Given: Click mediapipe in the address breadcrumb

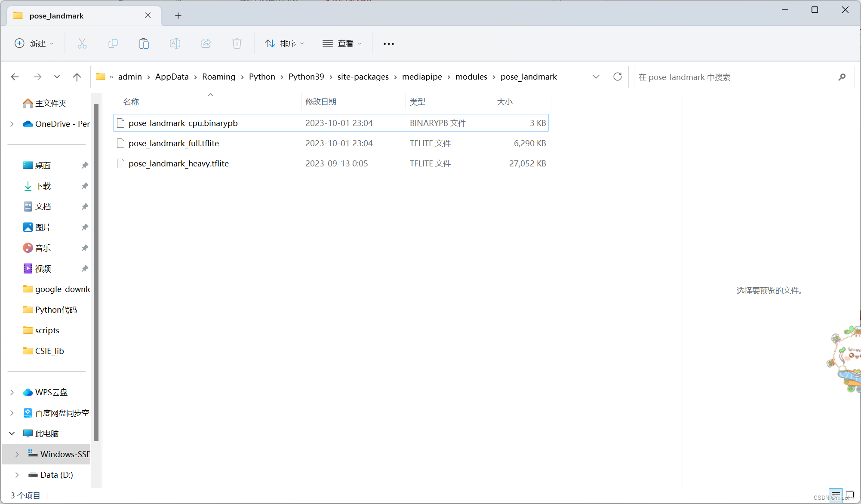Looking at the screenshot, I should pos(421,77).
